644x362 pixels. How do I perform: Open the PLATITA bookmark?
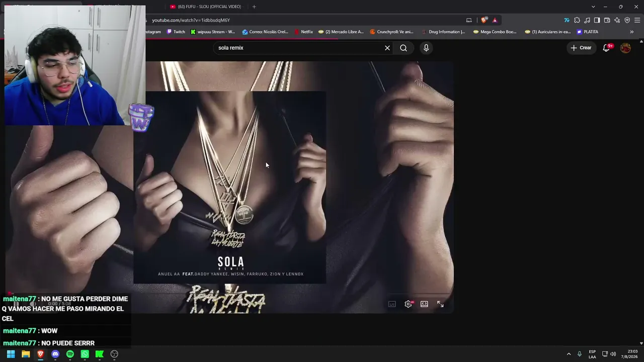[588, 32]
